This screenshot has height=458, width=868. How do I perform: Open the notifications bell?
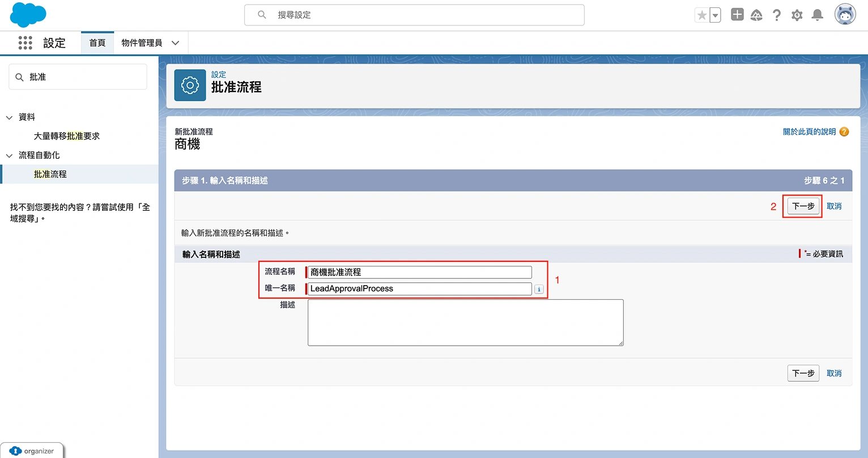pyautogui.click(x=817, y=15)
